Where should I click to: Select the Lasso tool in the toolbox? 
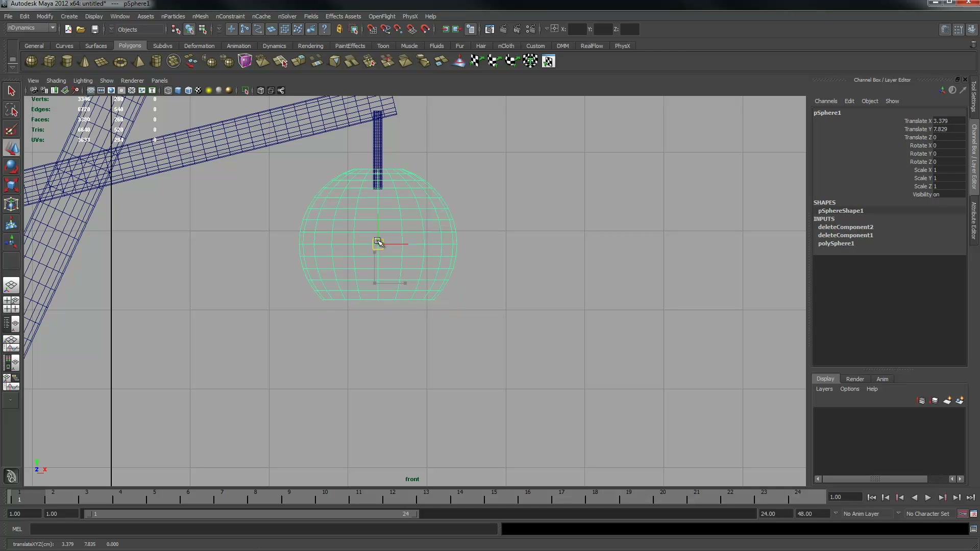[11, 110]
